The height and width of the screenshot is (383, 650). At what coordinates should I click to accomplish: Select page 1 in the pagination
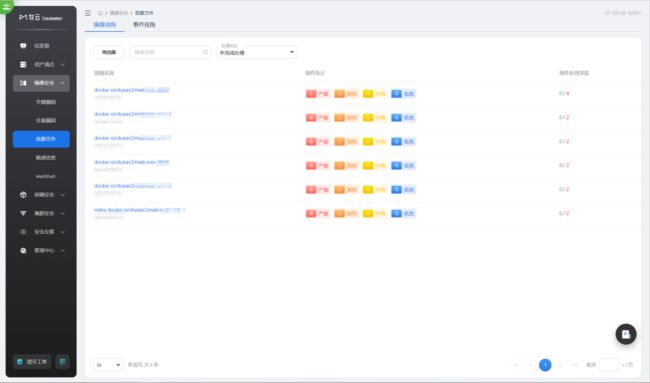click(x=545, y=365)
